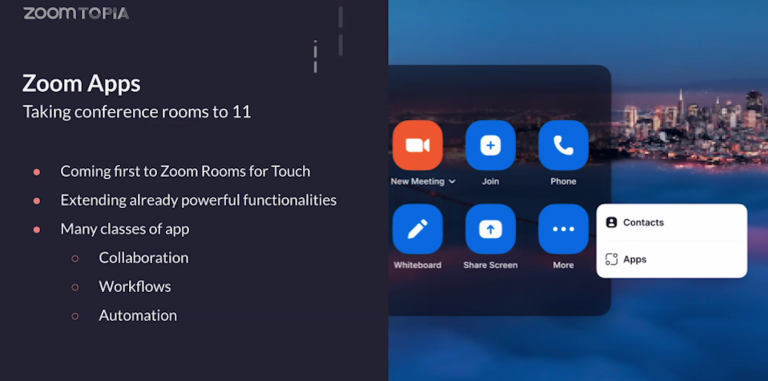Click the Automation sub-bullet text

point(138,315)
